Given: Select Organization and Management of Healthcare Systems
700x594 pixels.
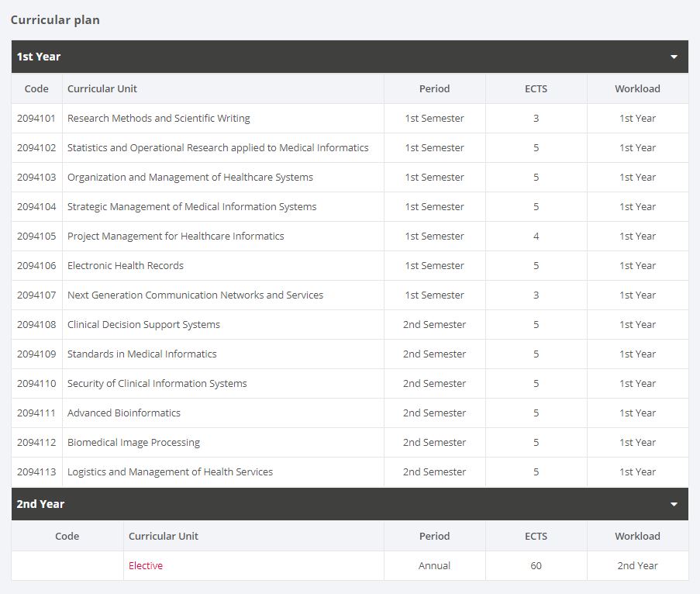Looking at the screenshot, I should (x=190, y=178).
